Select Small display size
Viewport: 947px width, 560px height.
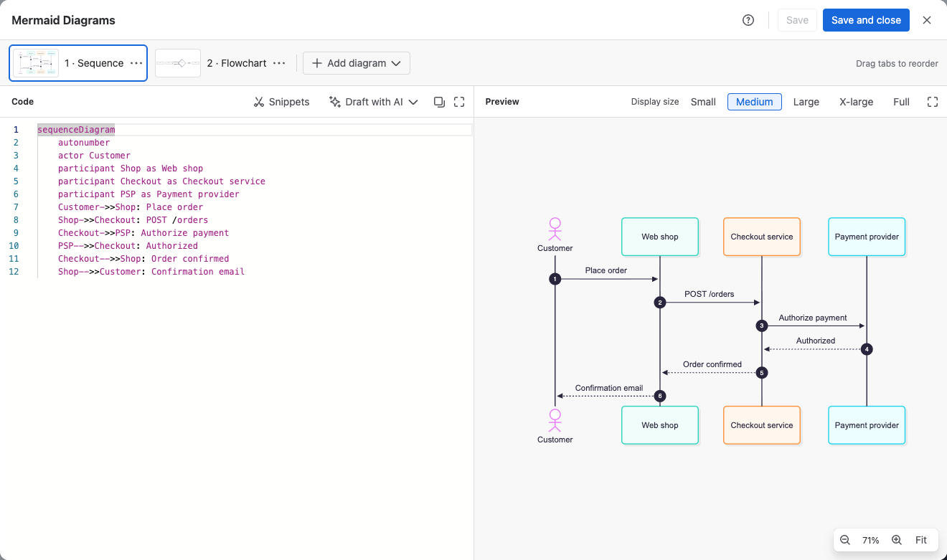pyautogui.click(x=703, y=102)
